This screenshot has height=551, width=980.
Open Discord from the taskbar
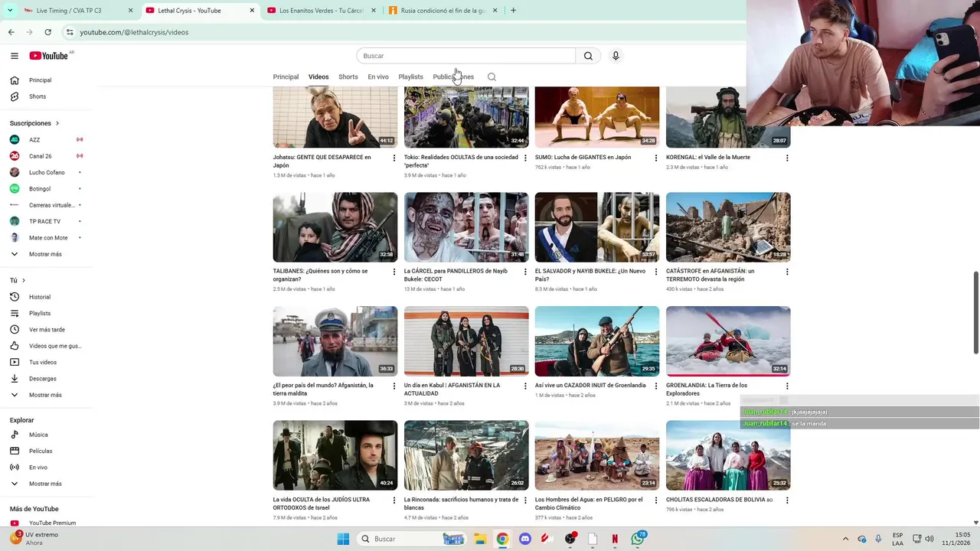coord(524,539)
